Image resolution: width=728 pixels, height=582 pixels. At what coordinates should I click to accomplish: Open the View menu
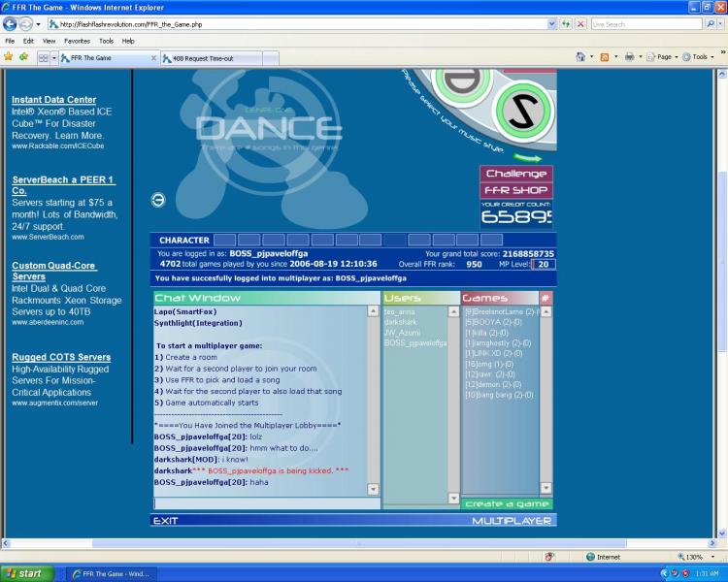49,41
